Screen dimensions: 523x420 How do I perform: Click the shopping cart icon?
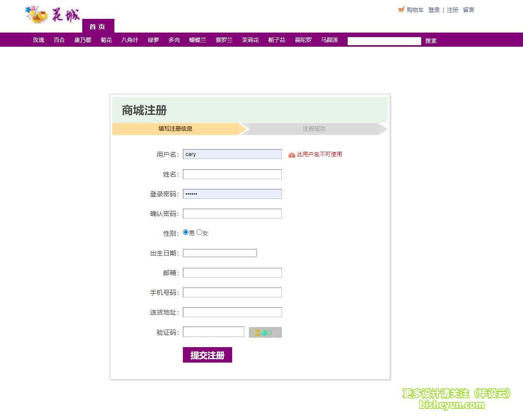pos(402,9)
